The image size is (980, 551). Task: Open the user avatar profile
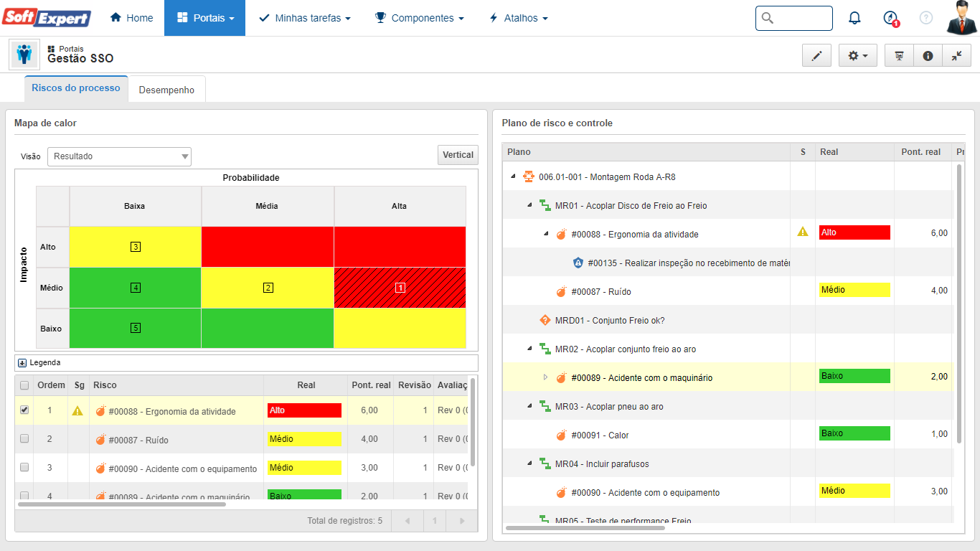(x=961, y=18)
